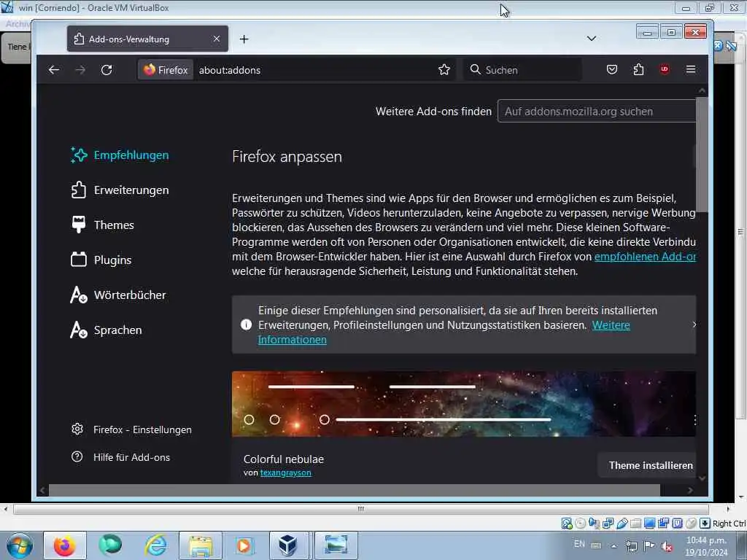Open the clock showing 10:44 p.m.
This screenshot has height=560, width=747.
[x=706, y=546]
